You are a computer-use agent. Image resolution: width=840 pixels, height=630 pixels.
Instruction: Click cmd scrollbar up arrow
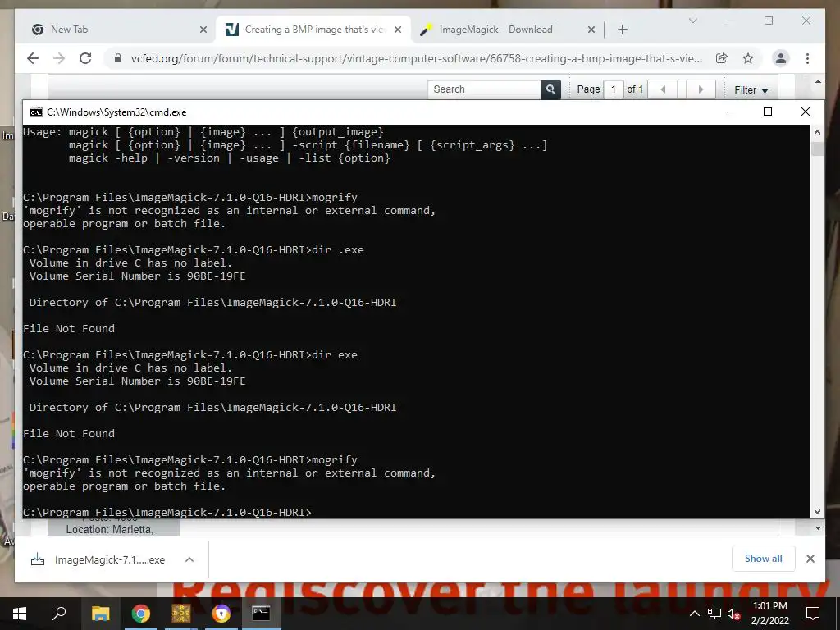[817, 132]
